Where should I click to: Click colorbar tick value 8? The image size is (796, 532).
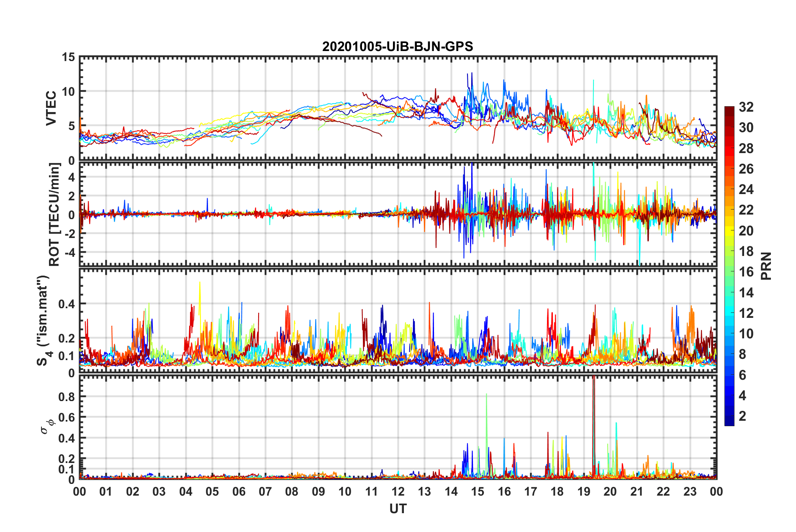742,354
